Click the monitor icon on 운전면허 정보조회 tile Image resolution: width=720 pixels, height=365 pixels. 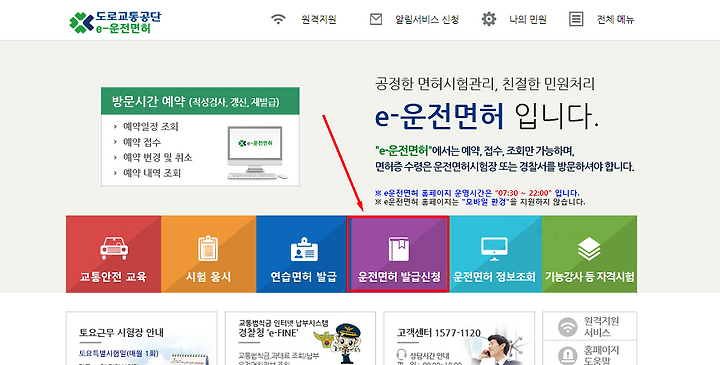point(494,249)
